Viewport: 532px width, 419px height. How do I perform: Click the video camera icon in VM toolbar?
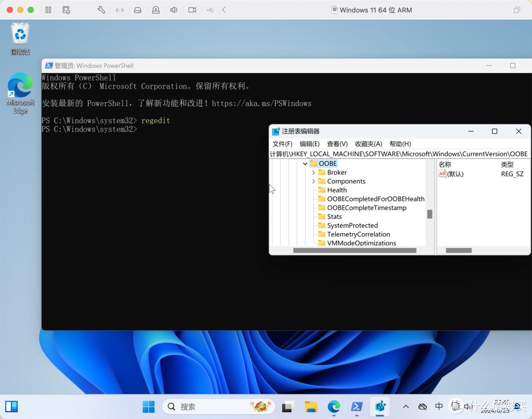coord(192,10)
